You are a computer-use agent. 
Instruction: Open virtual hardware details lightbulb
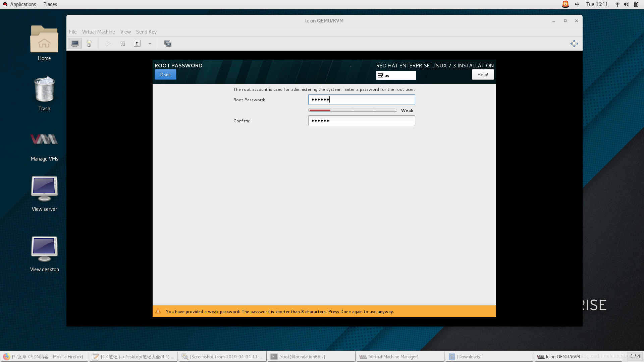(x=89, y=44)
